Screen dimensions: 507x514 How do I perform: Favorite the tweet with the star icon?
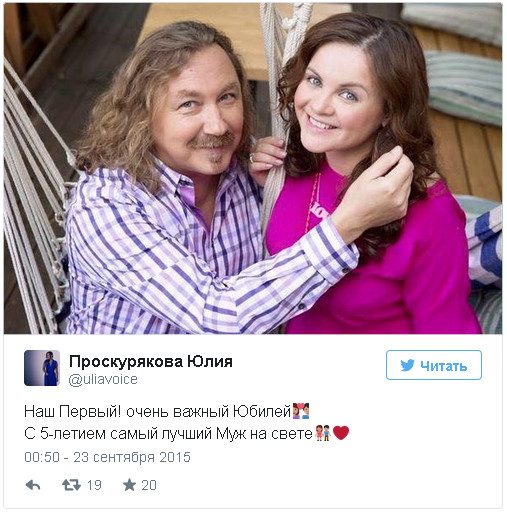[129, 485]
